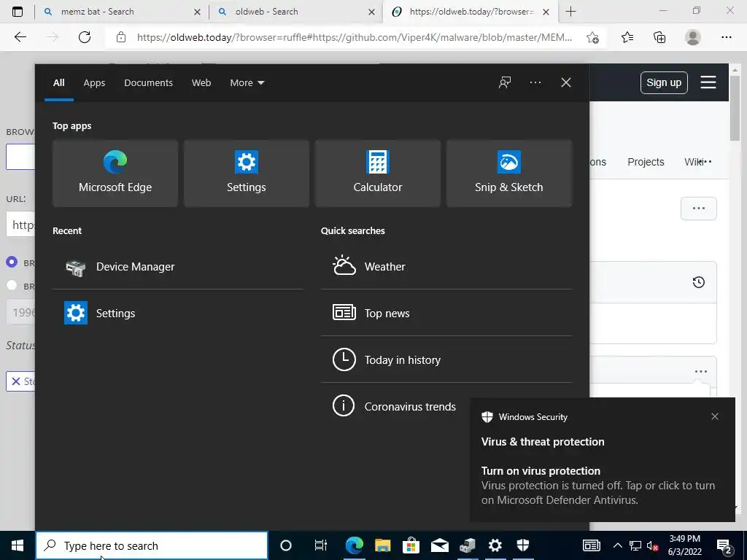Screen dimensions: 747x560
Task: Click the browser Back arrow
Action: point(20,37)
